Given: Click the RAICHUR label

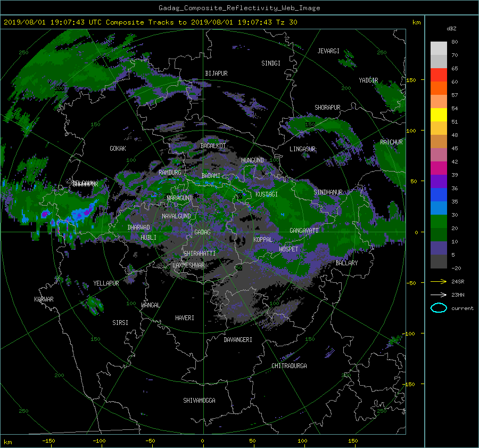Looking at the screenshot, I should pos(391,142).
